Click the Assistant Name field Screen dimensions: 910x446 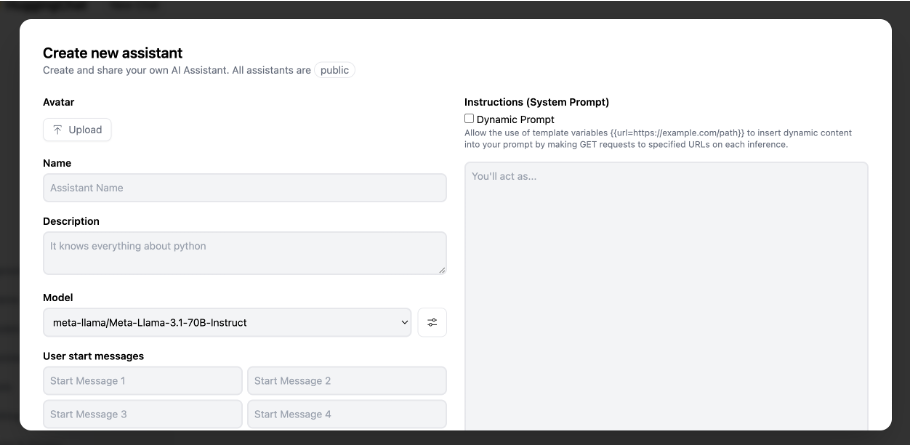(x=244, y=188)
